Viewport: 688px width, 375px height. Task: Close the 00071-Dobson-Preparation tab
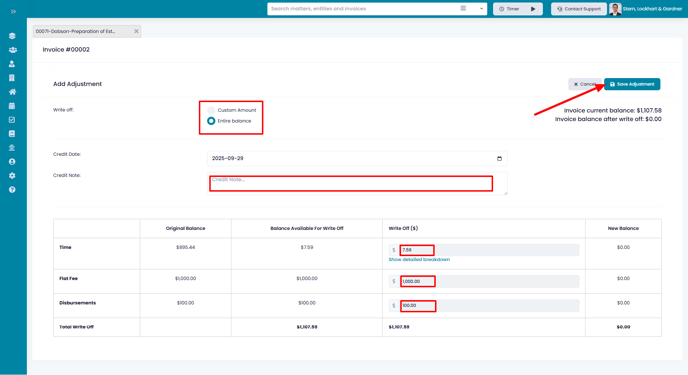click(x=136, y=31)
